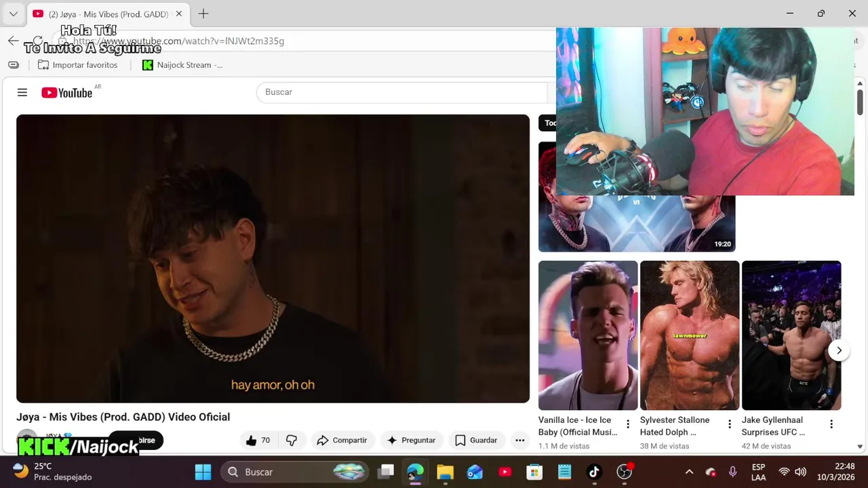Image resolution: width=868 pixels, height=488 pixels.
Task: Click the microphone tray icon
Action: 732,472
